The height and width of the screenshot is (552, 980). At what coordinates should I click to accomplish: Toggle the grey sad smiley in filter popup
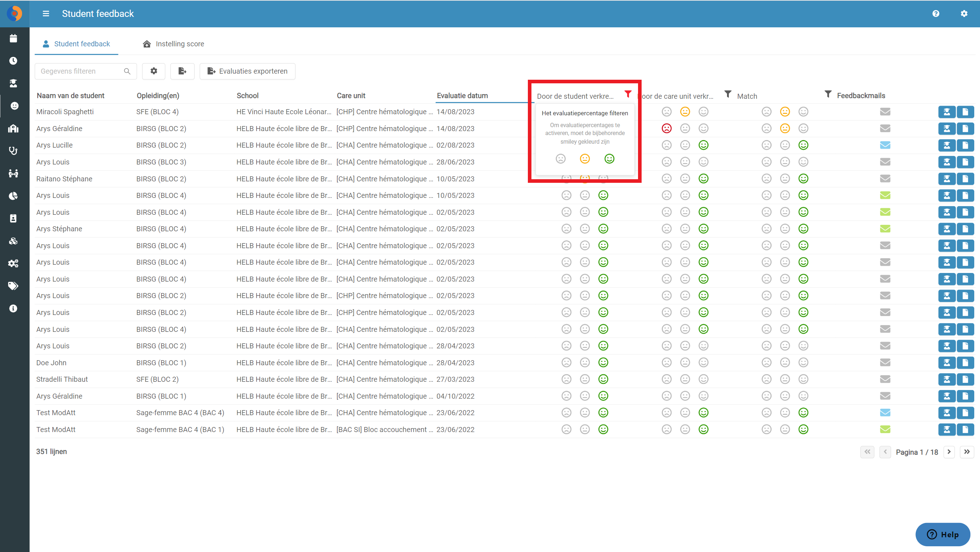coord(561,159)
